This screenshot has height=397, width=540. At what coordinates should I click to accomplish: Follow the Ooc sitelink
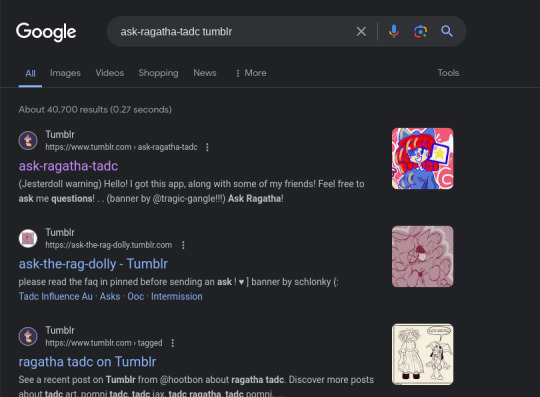[x=136, y=296]
